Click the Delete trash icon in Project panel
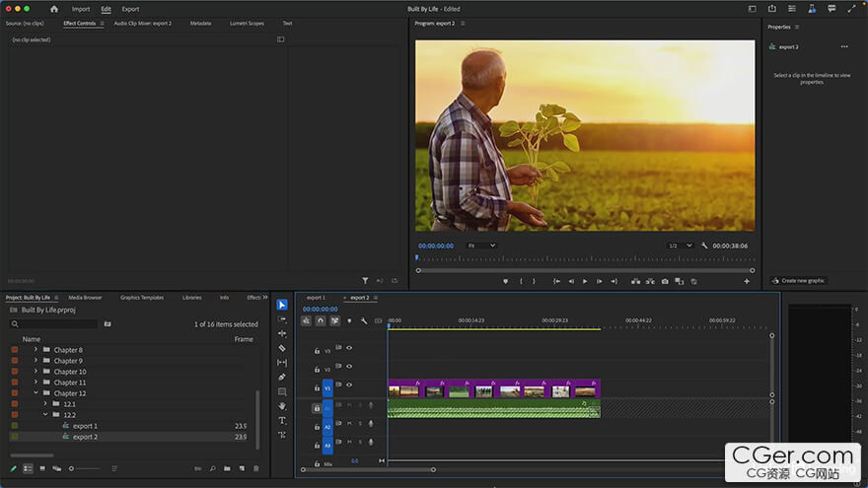 click(x=256, y=468)
